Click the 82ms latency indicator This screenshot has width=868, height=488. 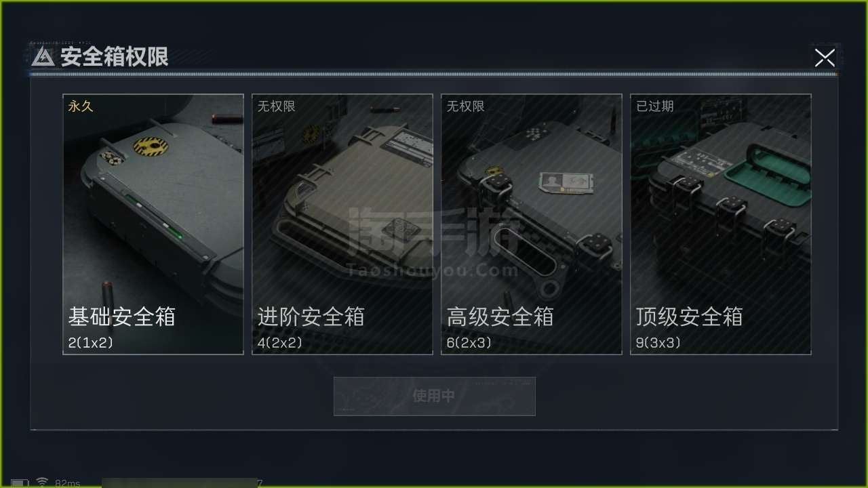pyautogui.click(x=68, y=483)
